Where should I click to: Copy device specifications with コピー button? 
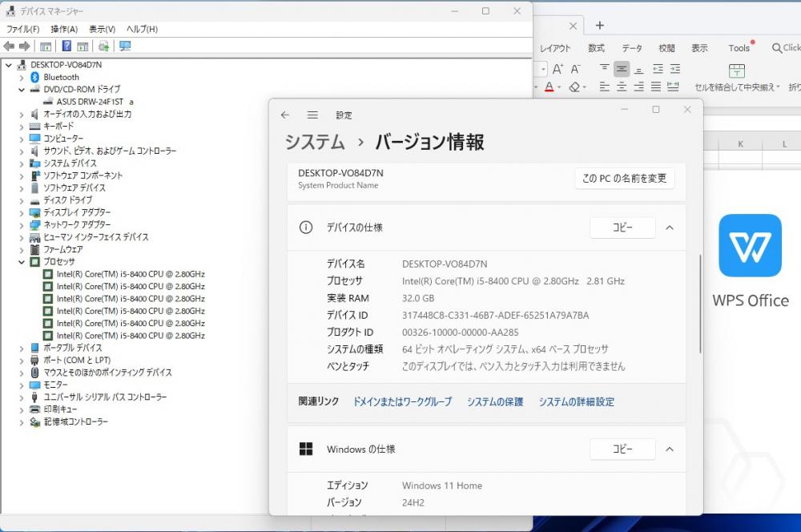point(622,228)
